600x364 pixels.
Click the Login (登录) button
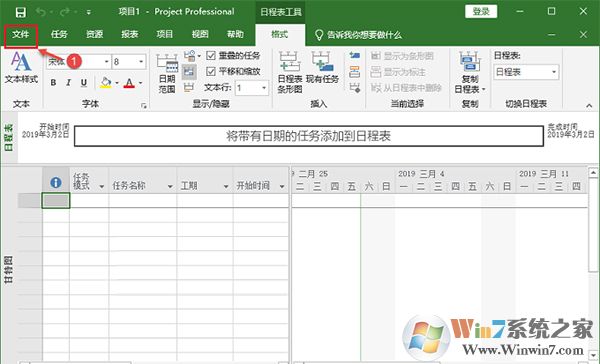[x=481, y=11]
